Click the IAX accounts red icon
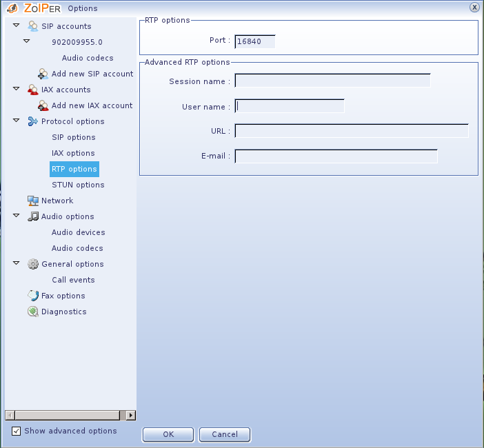The width and height of the screenshot is (484, 448). (33, 90)
